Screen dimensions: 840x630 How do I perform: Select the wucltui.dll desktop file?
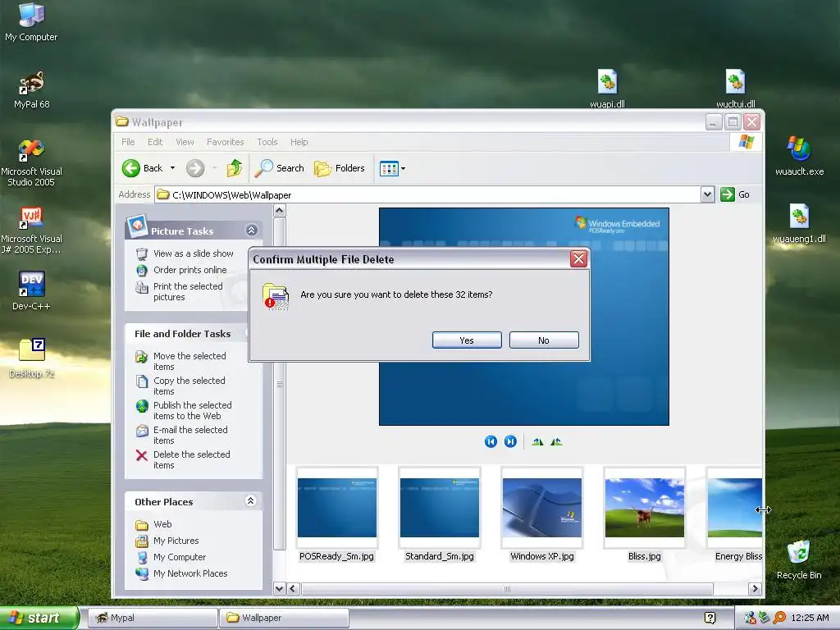tap(736, 89)
